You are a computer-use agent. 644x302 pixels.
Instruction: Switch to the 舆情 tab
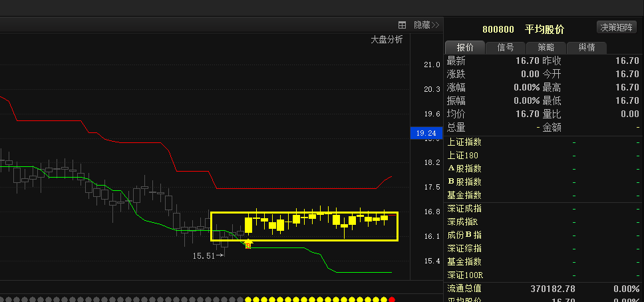point(587,48)
